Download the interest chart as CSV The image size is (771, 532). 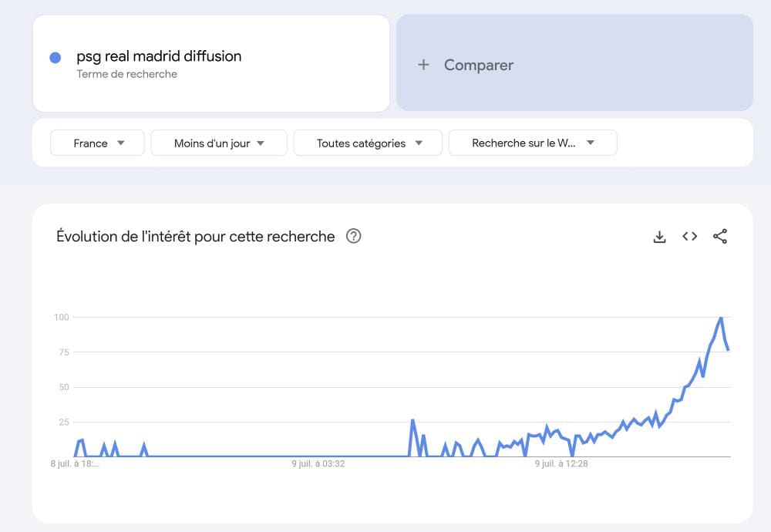tap(659, 237)
